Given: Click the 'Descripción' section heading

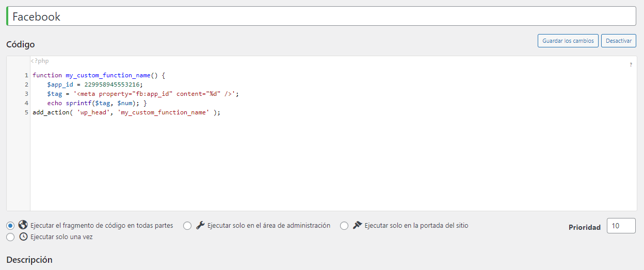Looking at the screenshot, I should (x=29, y=260).
